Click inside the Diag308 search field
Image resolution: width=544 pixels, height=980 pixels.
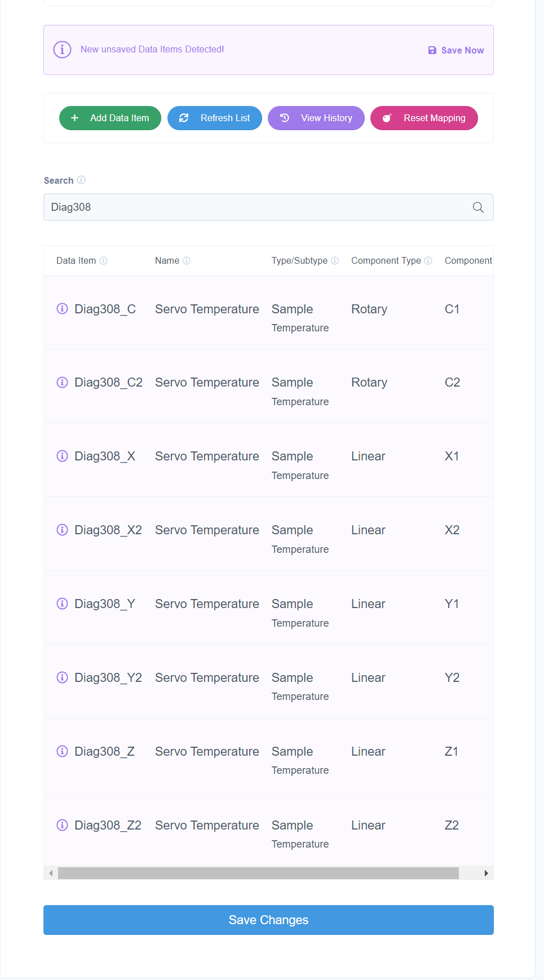[225, 207]
